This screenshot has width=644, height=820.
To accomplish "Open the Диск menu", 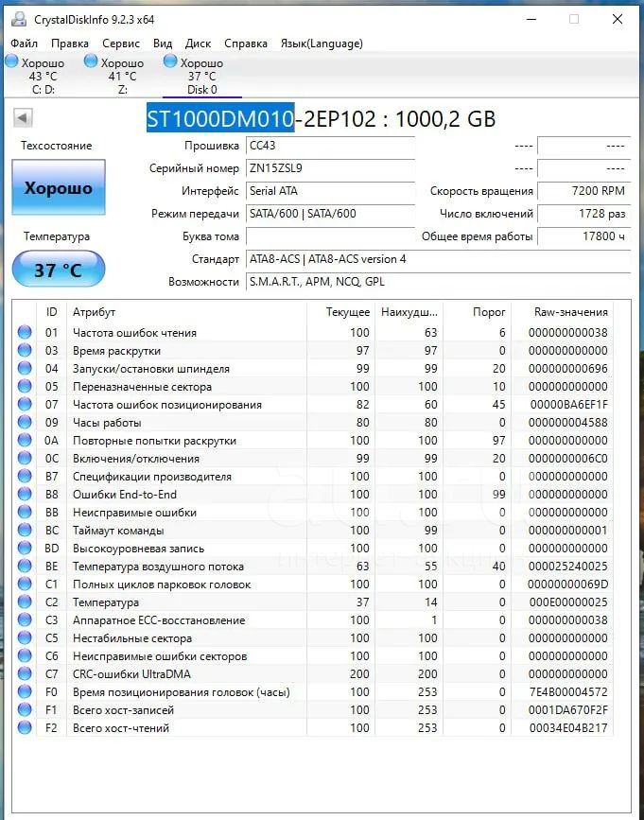I will pos(198,44).
